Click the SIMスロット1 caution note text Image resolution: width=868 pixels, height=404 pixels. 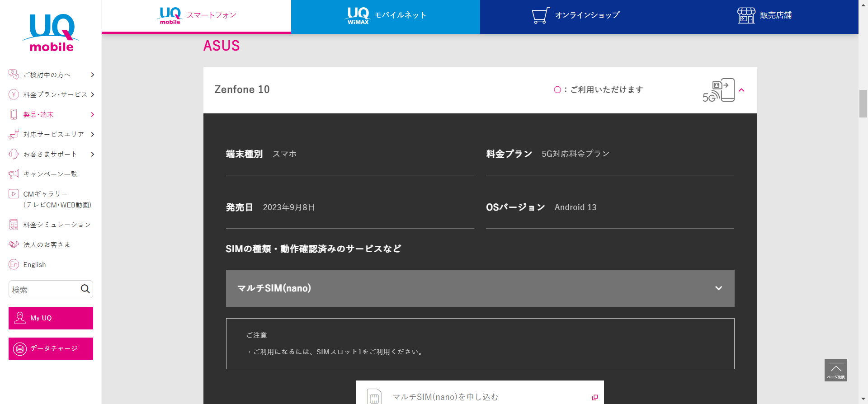pyautogui.click(x=335, y=352)
